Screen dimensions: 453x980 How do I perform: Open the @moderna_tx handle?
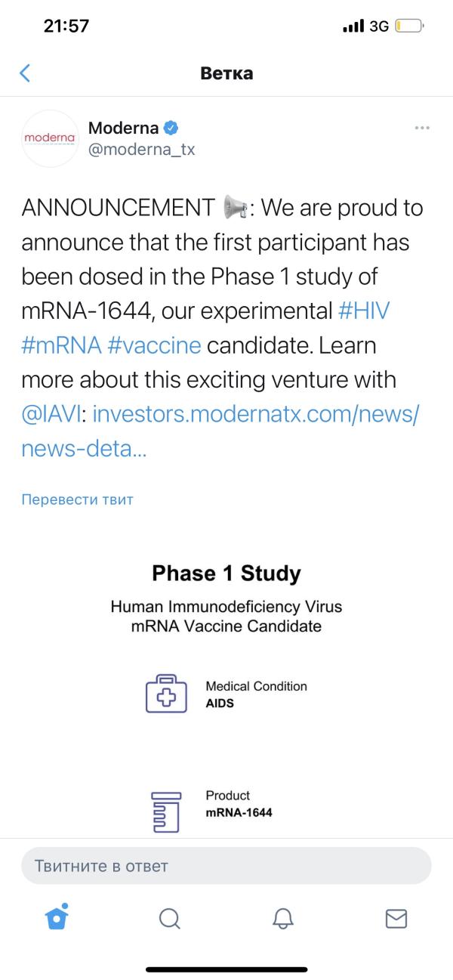142,150
